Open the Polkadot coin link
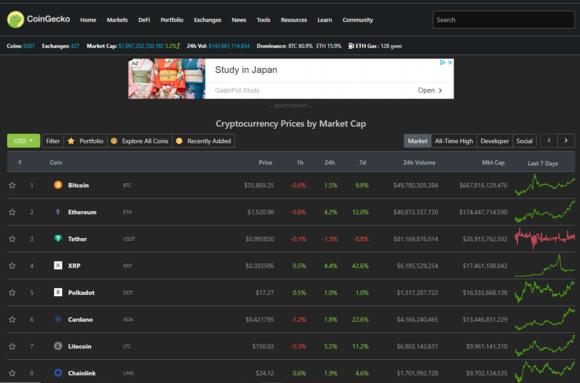Viewport: 580px width, 383px height. click(81, 293)
